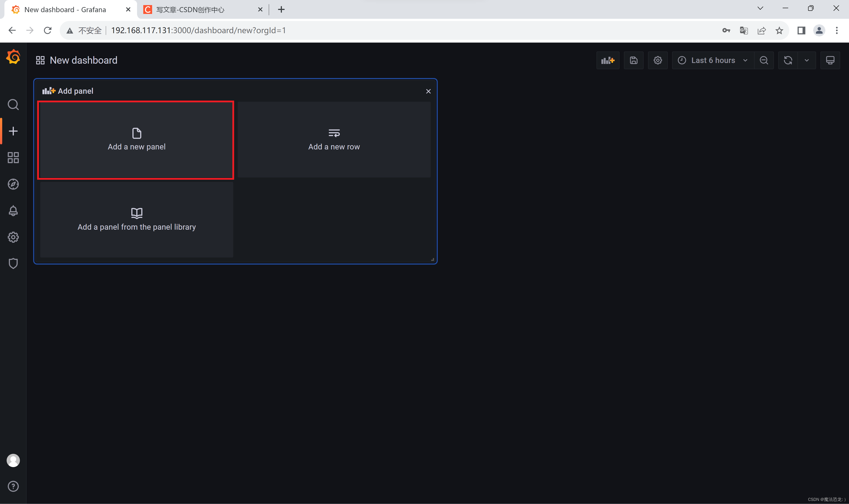Open the Alerting bell icon
The width and height of the screenshot is (849, 504).
click(x=13, y=211)
